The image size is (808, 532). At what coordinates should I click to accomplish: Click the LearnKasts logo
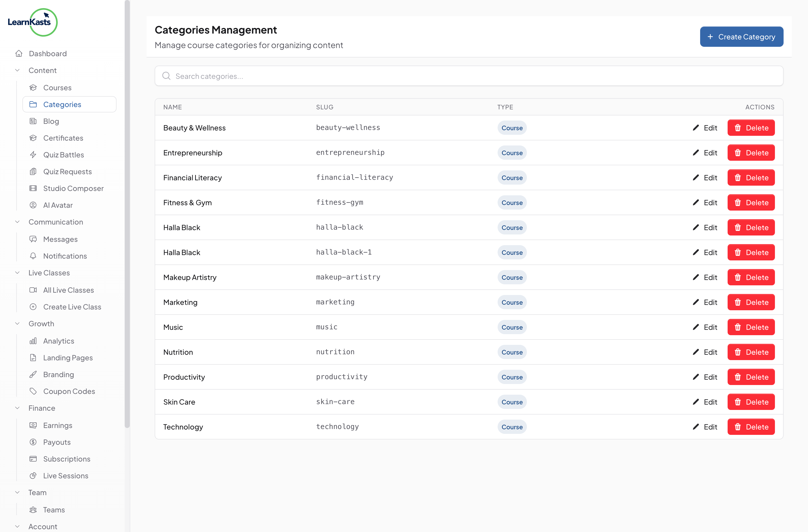tap(33, 22)
